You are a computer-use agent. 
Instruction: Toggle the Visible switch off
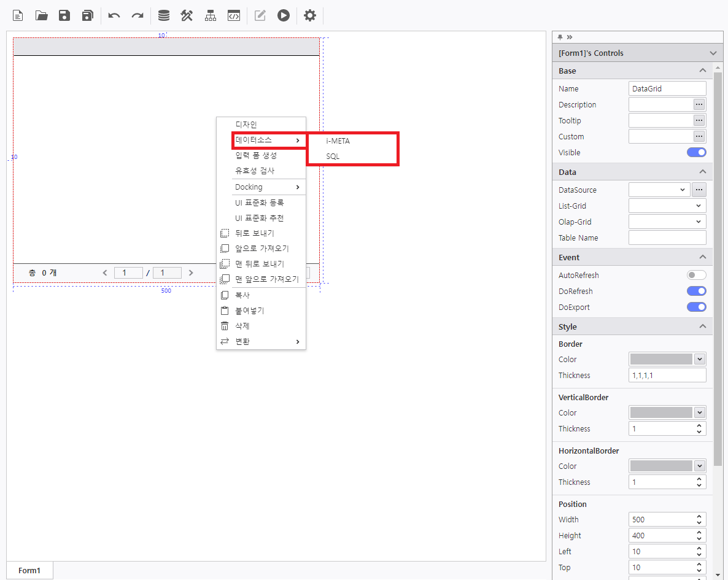696,152
